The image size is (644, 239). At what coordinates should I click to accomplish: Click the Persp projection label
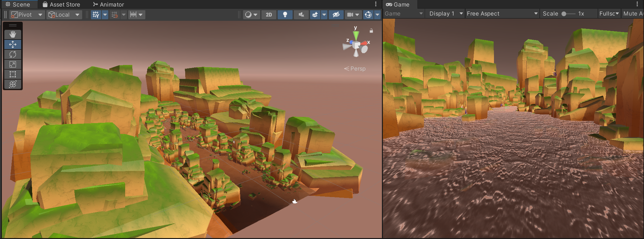coord(355,68)
